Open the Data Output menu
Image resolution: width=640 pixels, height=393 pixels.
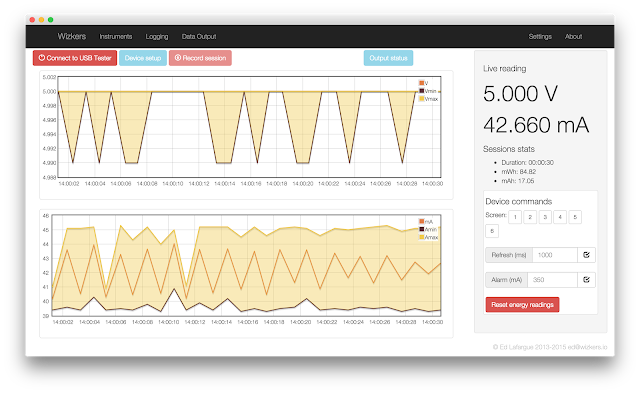tap(199, 36)
